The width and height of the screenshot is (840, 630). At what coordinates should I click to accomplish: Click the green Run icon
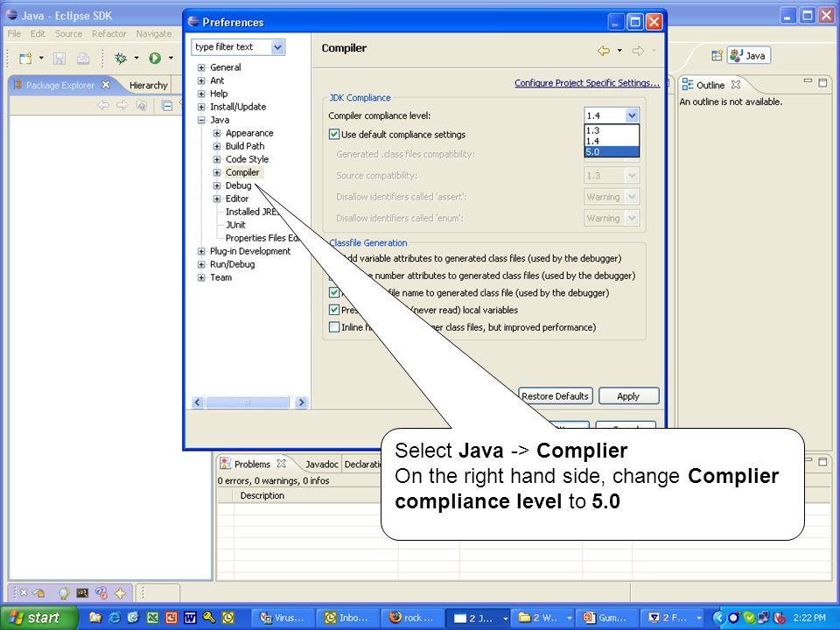pyautogui.click(x=155, y=58)
